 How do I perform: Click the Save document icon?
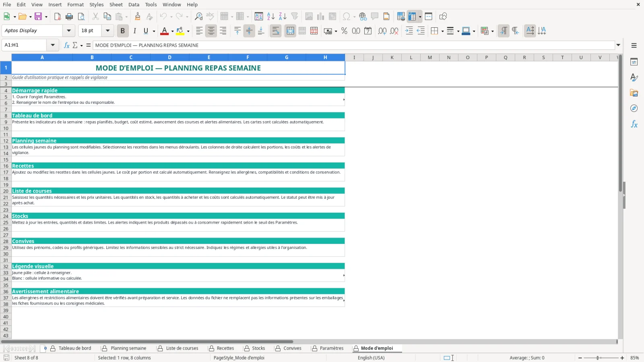38,16
